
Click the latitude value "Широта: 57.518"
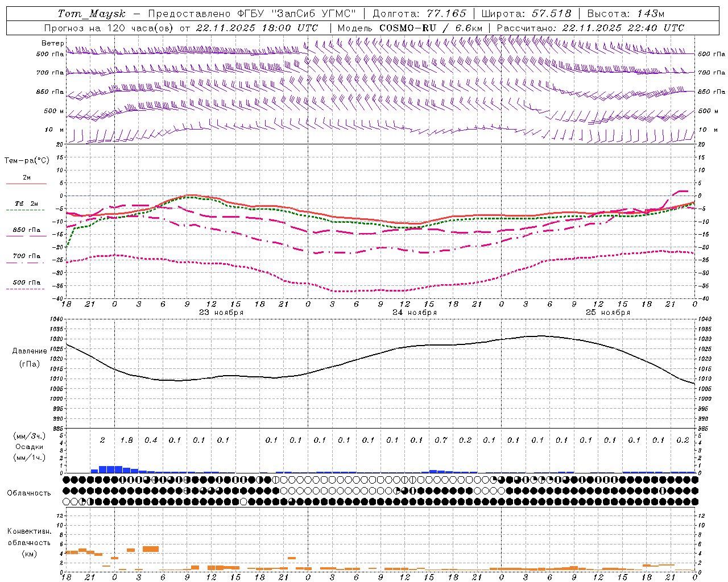[x=526, y=14]
